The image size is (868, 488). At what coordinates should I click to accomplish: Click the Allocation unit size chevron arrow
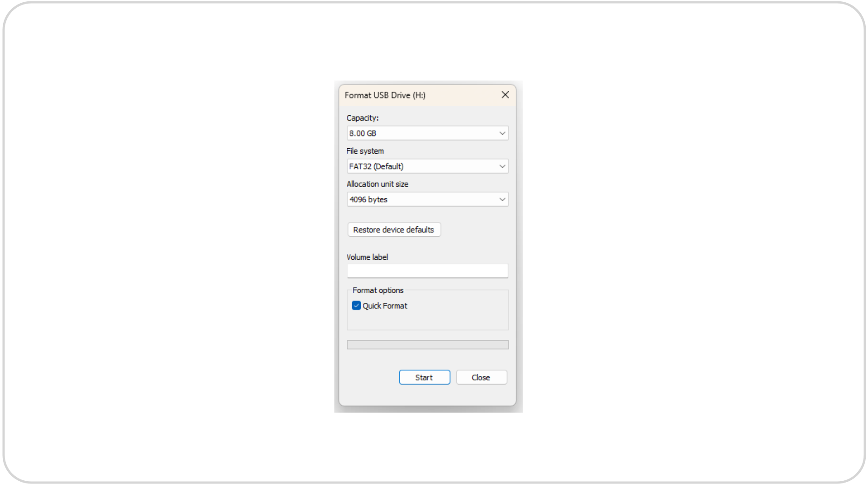(502, 199)
